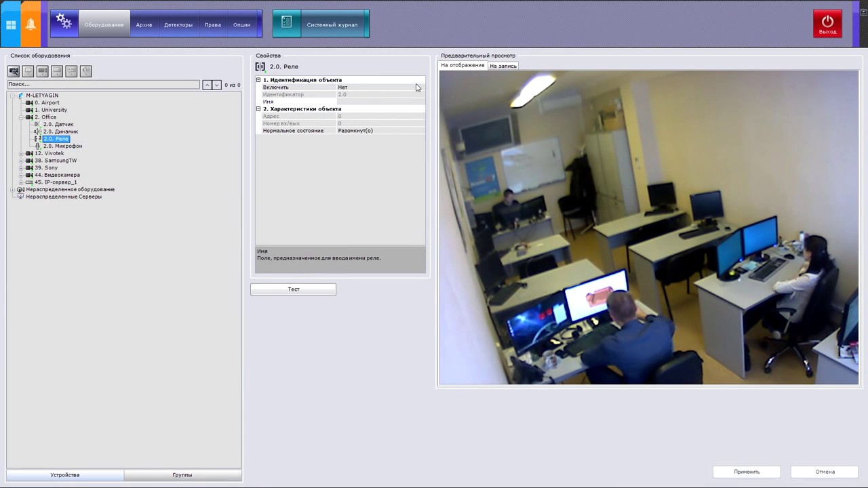Viewport: 868px width, 488px height.
Task: Click IP-server icon beside 45. IP-сервер_1
Action: [x=29, y=182]
